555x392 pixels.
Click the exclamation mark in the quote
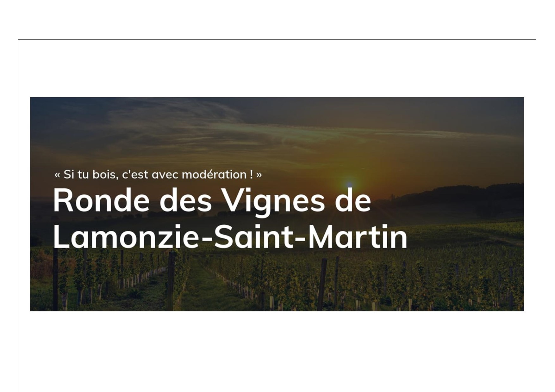(x=251, y=175)
